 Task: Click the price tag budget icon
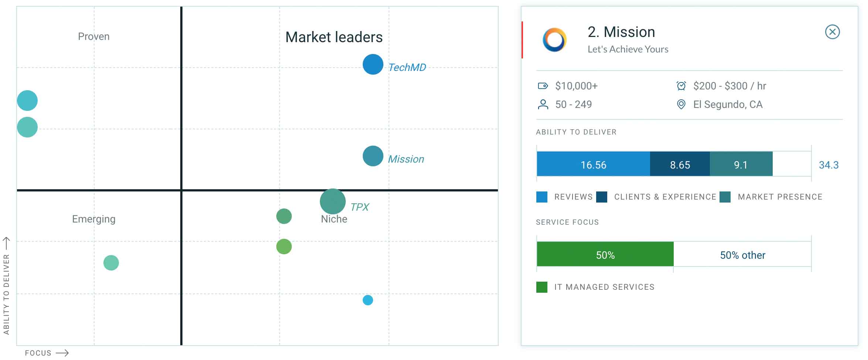tap(543, 86)
